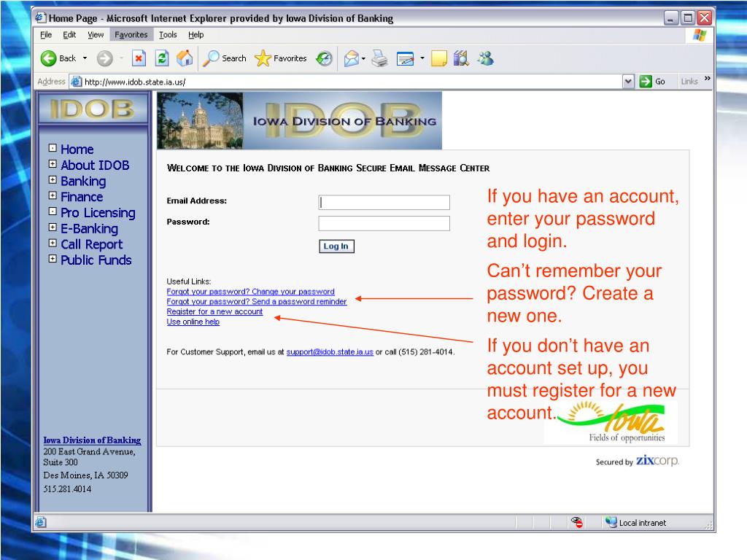This screenshot has height=560, width=747.
Task: Open the Tools menu
Action: (168, 35)
